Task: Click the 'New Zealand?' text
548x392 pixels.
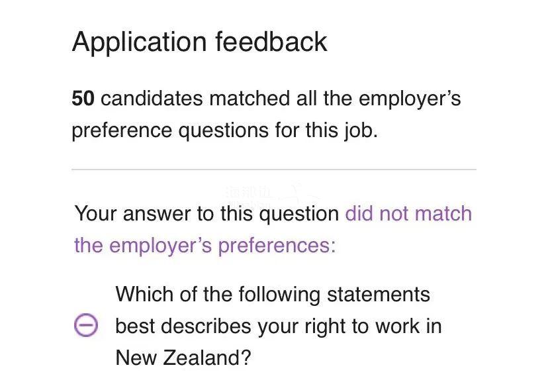Action: click(x=183, y=358)
